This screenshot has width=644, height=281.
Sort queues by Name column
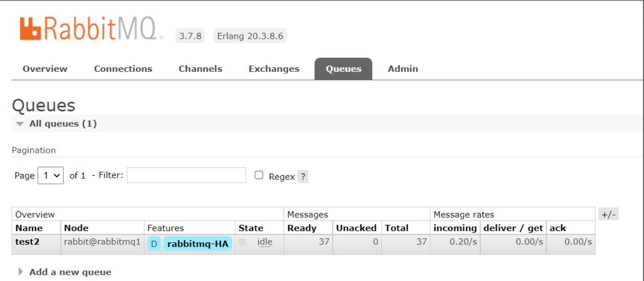[x=29, y=228]
